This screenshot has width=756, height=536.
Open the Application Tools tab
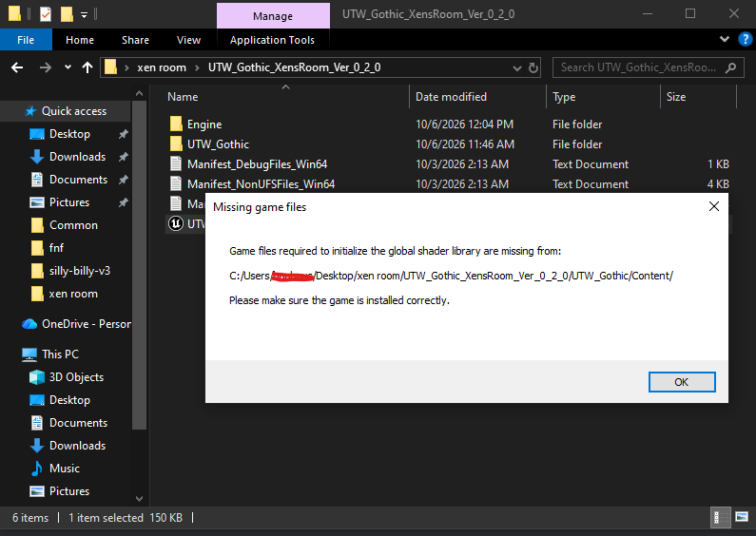coord(272,40)
